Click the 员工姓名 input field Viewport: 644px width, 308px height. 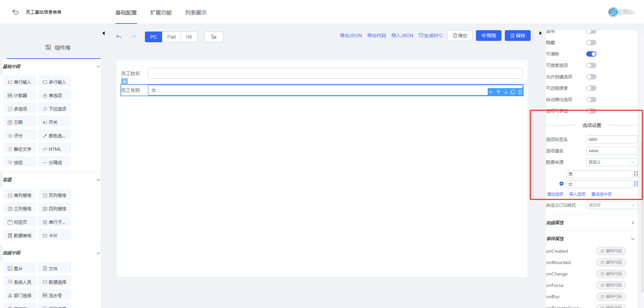click(x=335, y=73)
